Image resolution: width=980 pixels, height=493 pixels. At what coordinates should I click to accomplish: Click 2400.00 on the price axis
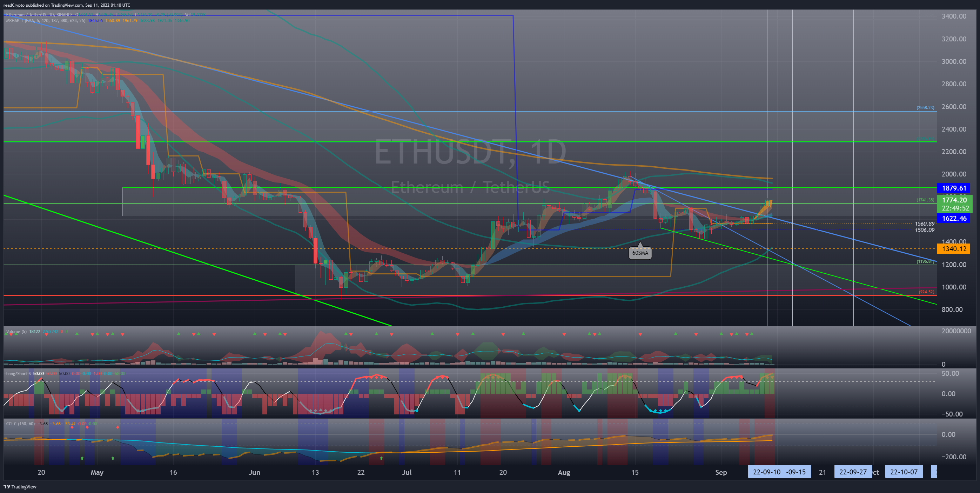tap(954, 129)
